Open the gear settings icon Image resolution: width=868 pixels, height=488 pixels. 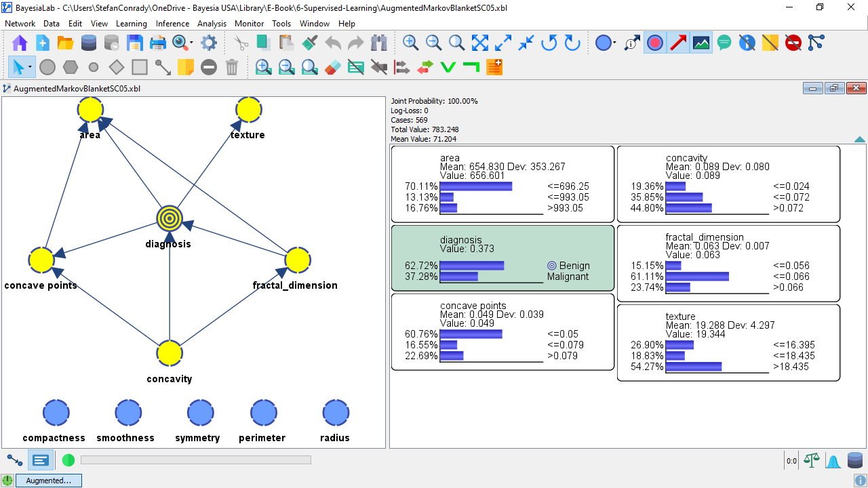pyautogui.click(x=209, y=43)
